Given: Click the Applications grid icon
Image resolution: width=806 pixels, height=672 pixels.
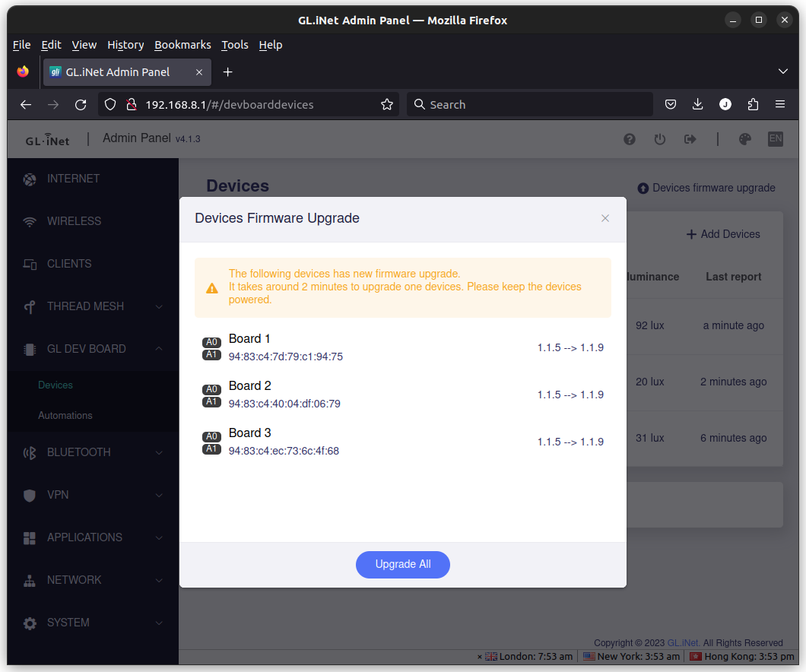Looking at the screenshot, I should tap(30, 538).
